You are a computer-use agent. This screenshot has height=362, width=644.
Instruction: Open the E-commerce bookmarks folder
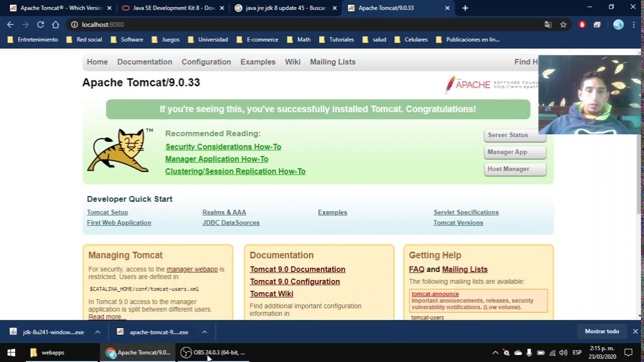tap(257, 39)
